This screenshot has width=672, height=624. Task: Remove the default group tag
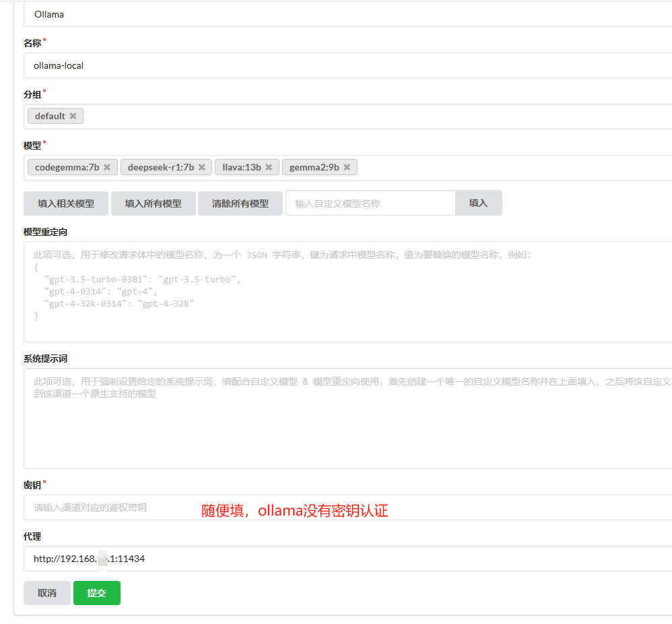pos(73,116)
